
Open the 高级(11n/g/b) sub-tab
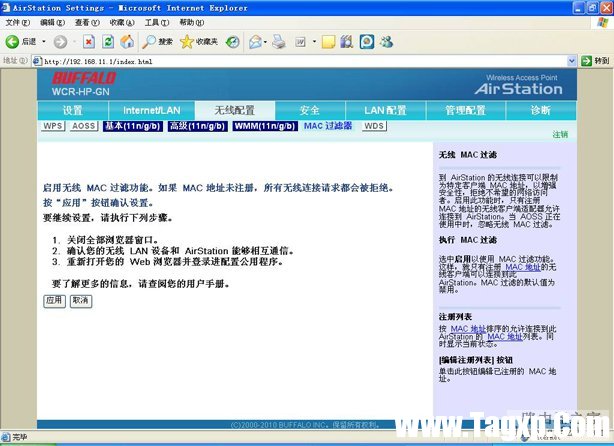coord(198,126)
